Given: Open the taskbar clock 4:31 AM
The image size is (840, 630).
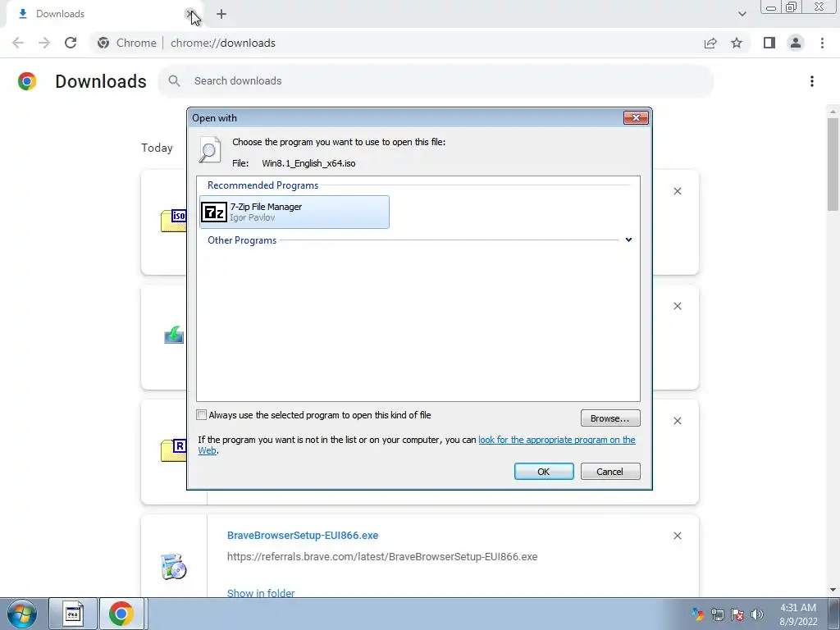Looking at the screenshot, I should [798, 614].
